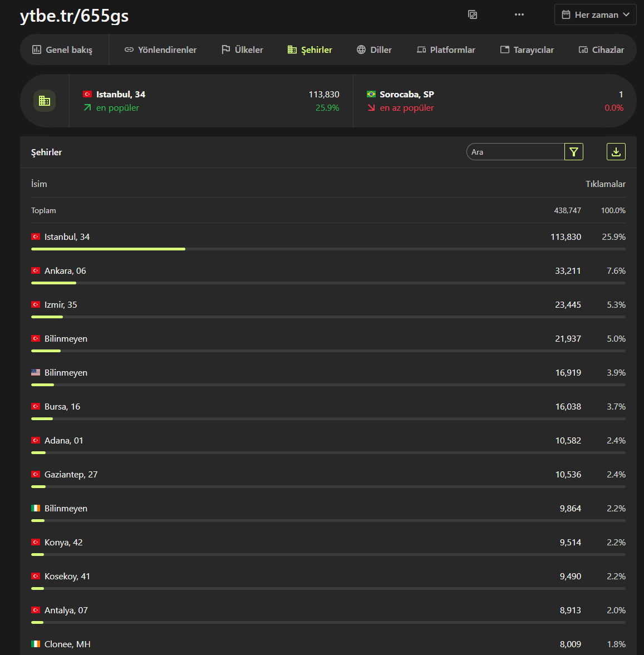
Task: Click the devices icon beside Platformlar
Action: 421,50
